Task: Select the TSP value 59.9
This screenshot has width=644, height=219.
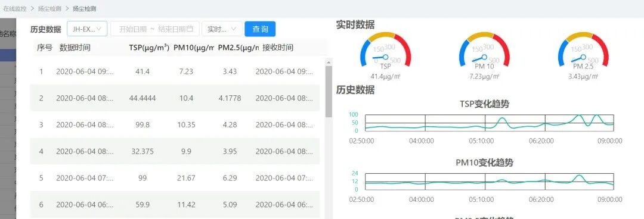Action: click(143, 205)
